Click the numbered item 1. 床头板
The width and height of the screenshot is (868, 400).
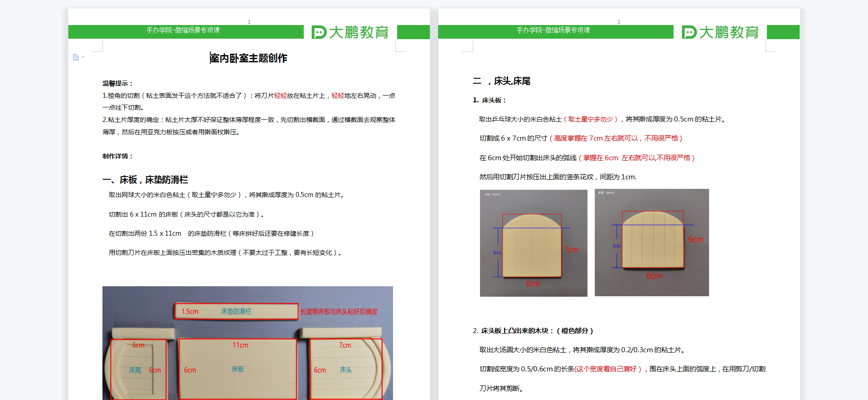pos(490,100)
